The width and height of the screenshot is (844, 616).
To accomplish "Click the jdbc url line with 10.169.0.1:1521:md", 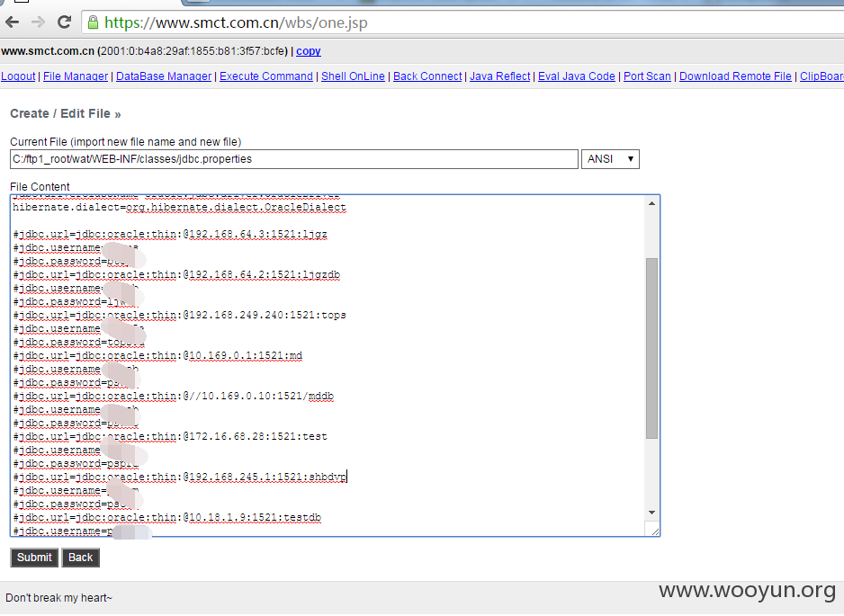I will (157, 355).
